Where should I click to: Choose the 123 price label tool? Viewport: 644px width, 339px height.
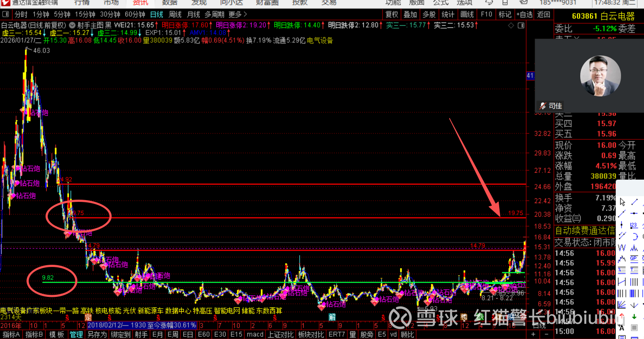coord(634,224)
